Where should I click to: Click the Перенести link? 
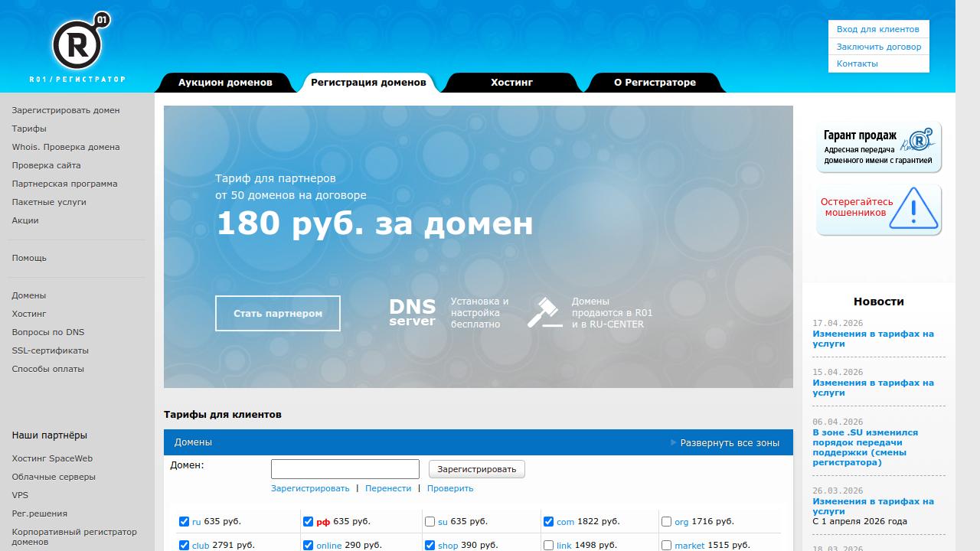pos(388,488)
